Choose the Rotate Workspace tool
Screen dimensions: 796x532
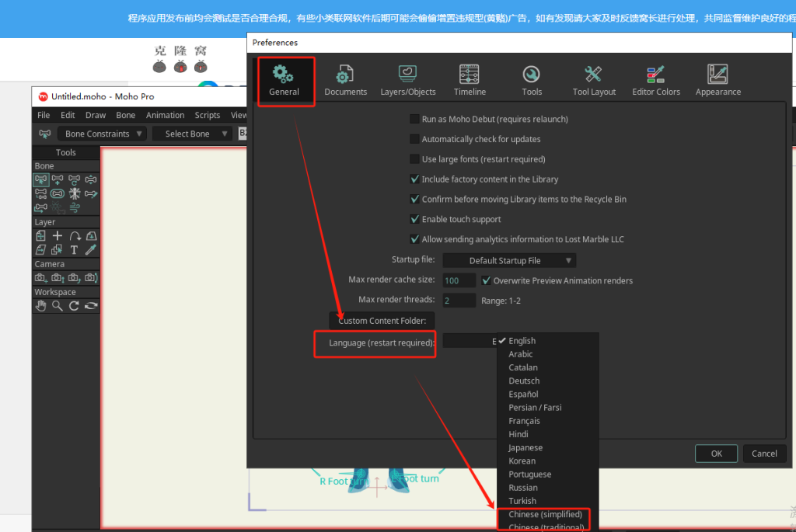point(74,306)
